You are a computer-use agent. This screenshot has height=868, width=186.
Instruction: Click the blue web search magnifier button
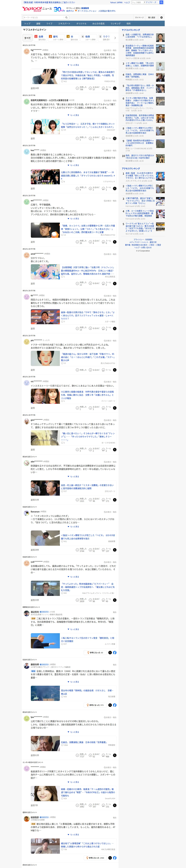pyautogui.click(x=161, y=2)
